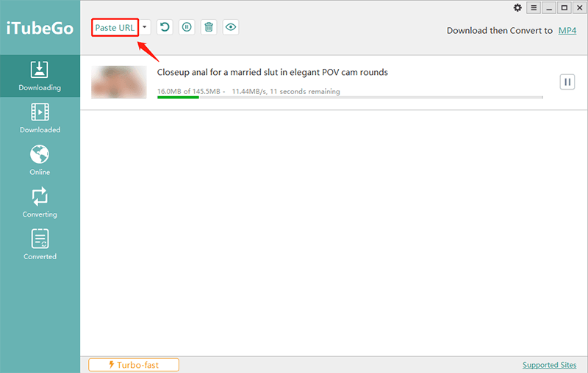Click the resume all downloads icon
This screenshot has height=373, width=588.
[165, 27]
